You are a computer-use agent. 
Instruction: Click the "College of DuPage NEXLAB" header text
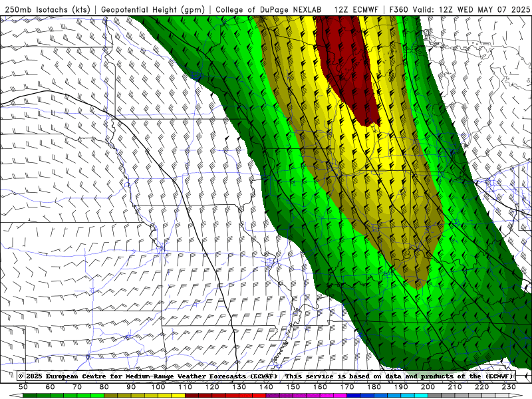pyautogui.click(x=269, y=9)
